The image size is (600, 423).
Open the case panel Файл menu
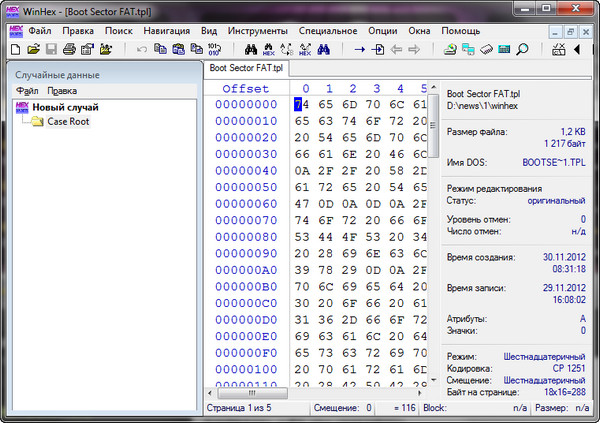pos(26,91)
